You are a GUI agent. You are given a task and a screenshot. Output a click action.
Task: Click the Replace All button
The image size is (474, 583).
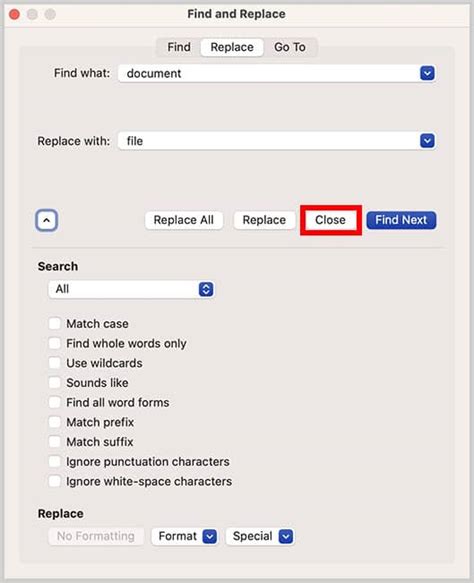tap(184, 220)
